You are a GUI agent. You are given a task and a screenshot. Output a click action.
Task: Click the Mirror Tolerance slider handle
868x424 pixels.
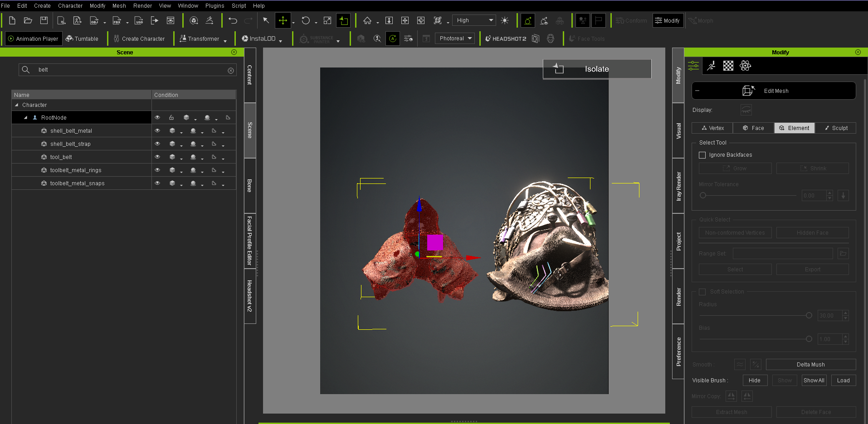pos(703,195)
